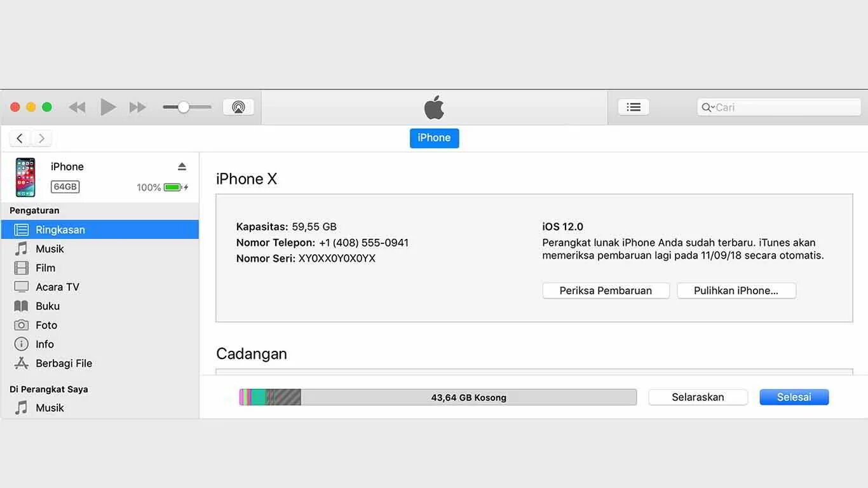The height and width of the screenshot is (488, 868).
Task: Click the rewind previous track button
Action: [x=77, y=107]
